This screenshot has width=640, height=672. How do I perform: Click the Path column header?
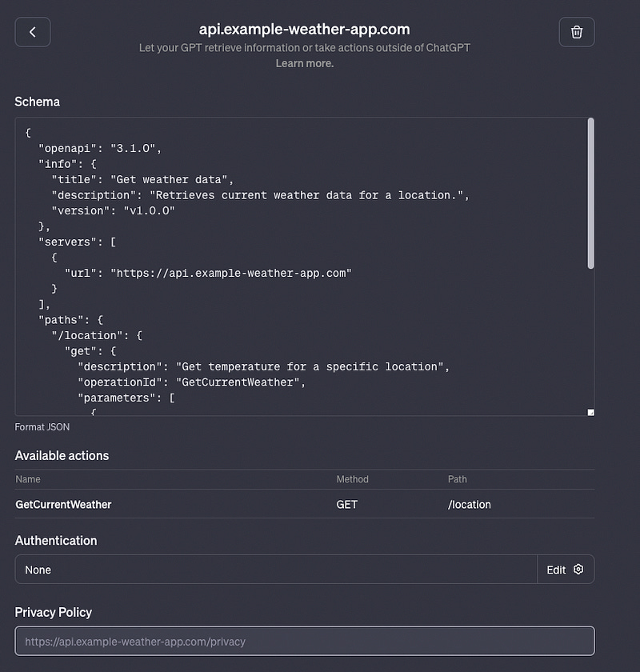[x=458, y=479]
